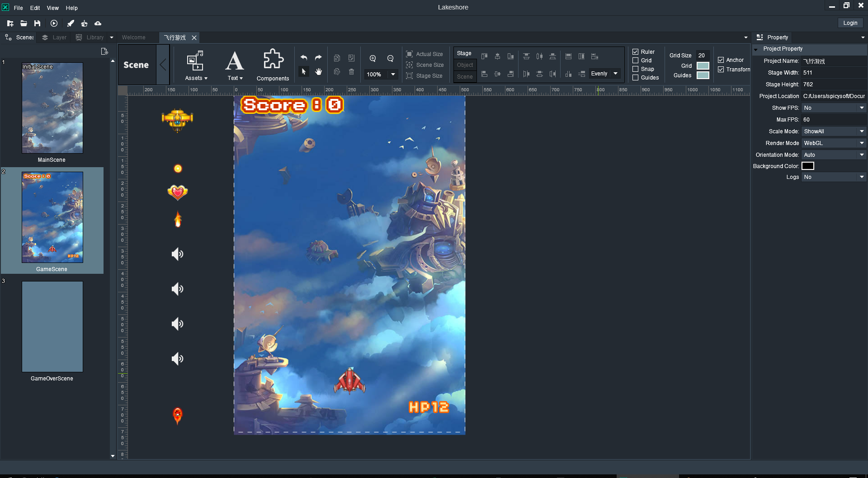Click the Stage Width field
Screen dimensions: 868x478
[x=834, y=72]
